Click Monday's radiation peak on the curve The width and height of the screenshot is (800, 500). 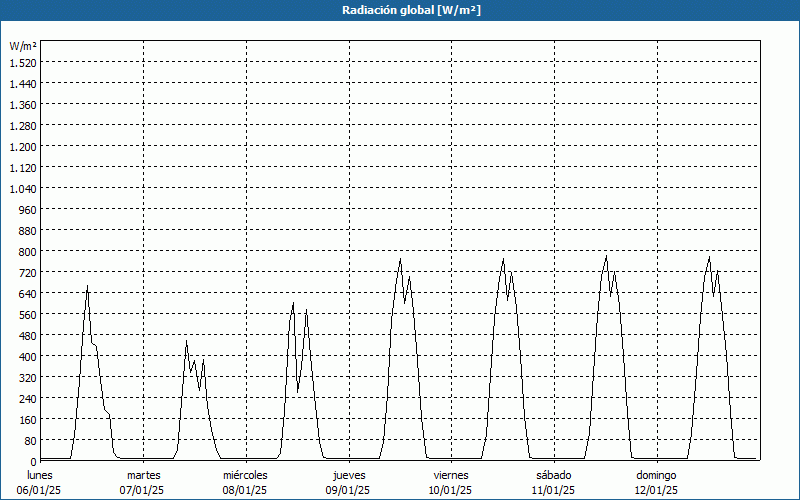pos(87,286)
